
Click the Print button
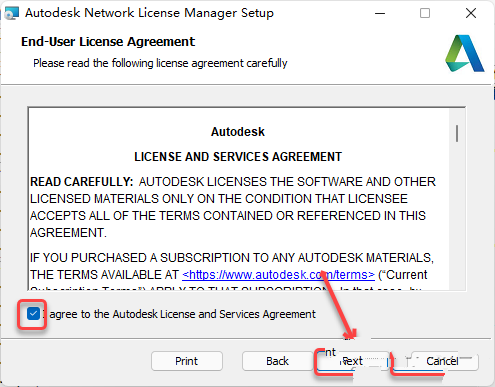point(187,361)
